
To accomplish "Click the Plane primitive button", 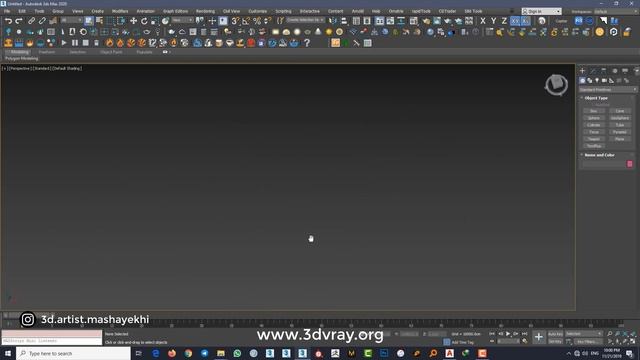I will point(620,139).
